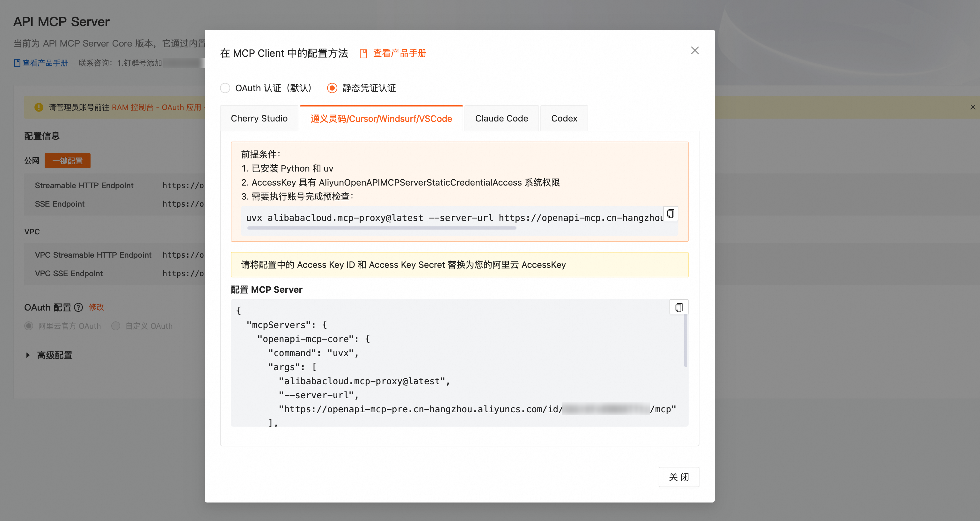Click vertical scrollbar of JSON config box
This screenshot has height=521, width=980.
pos(685,340)
